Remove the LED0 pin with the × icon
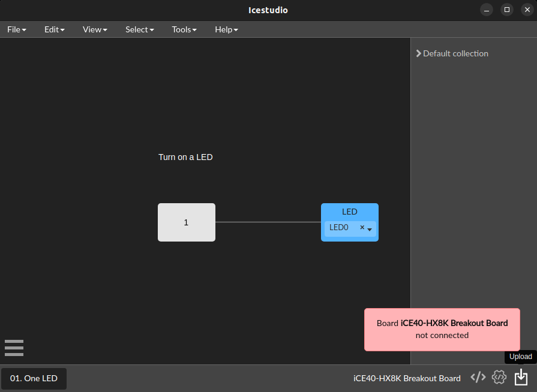 point(362,228)
